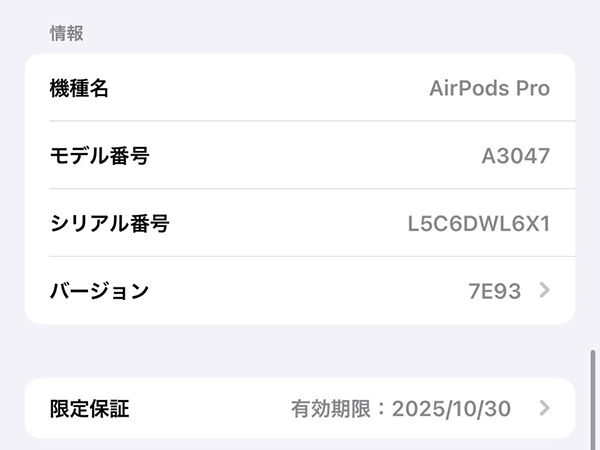Viewport: 600px width, 450px height.
Task: Tap the 情報 section header
Action: (x=67, y=33)
